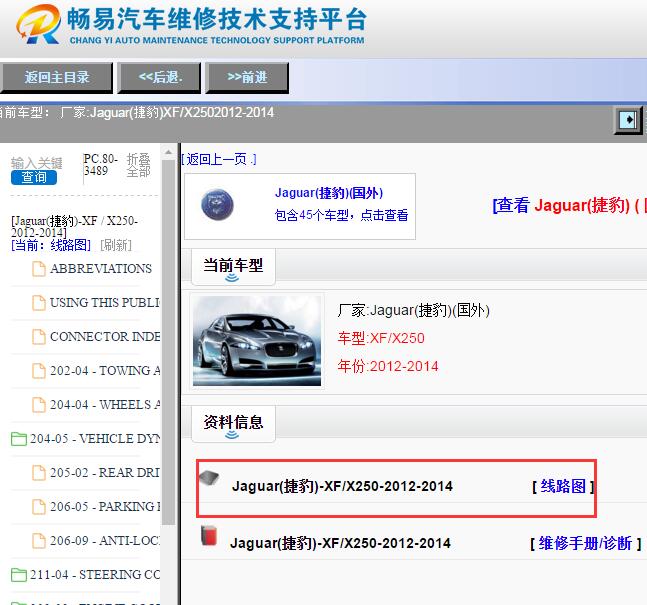Viewport: 647px width, 605px height.
Task: Open 202-04 TOWING document icon
Action: [x=39, y=371]
